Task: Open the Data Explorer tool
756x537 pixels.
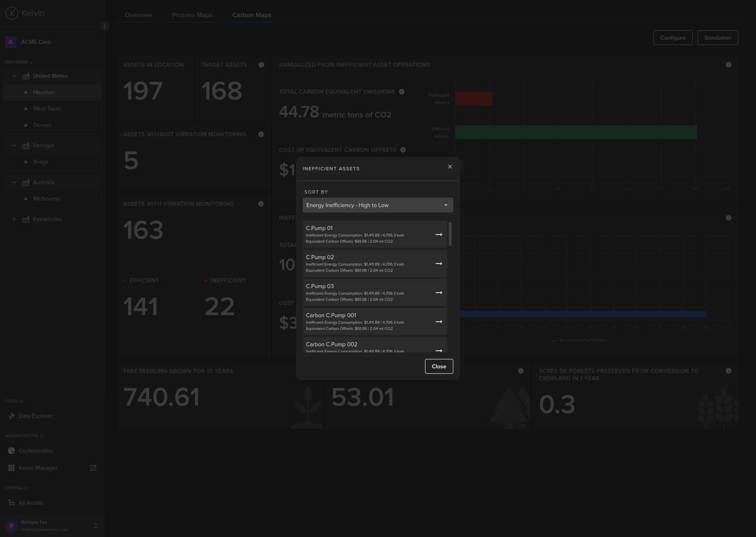Action: (36, 416)
